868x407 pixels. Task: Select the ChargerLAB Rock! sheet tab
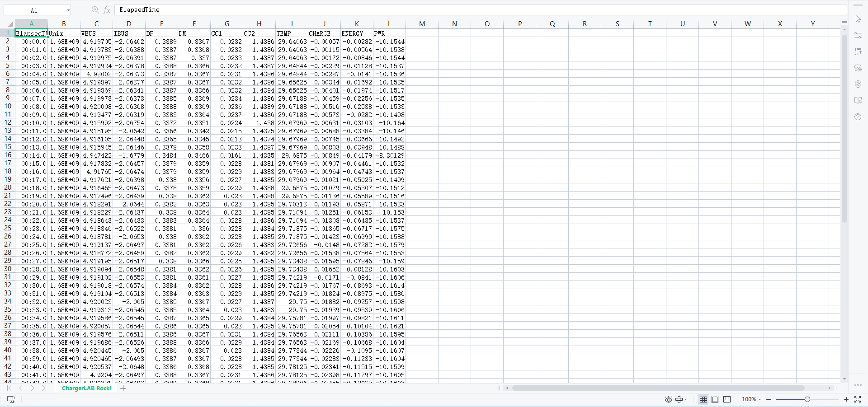pyautogui.click(x=86, y=388)
